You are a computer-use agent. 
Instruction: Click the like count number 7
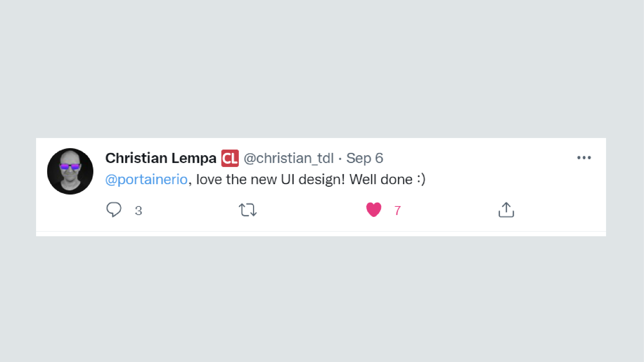[398, 211]
